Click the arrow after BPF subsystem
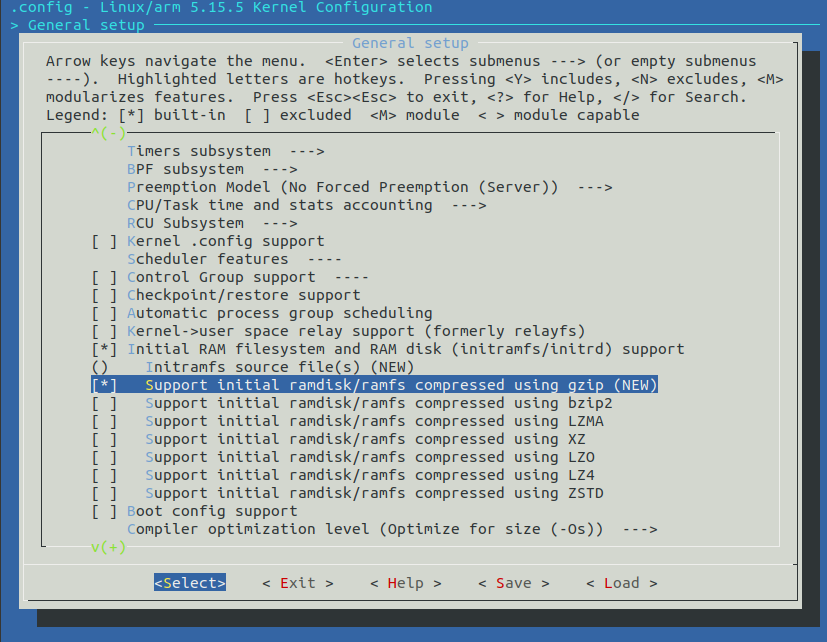 click(x=280, y=169)
